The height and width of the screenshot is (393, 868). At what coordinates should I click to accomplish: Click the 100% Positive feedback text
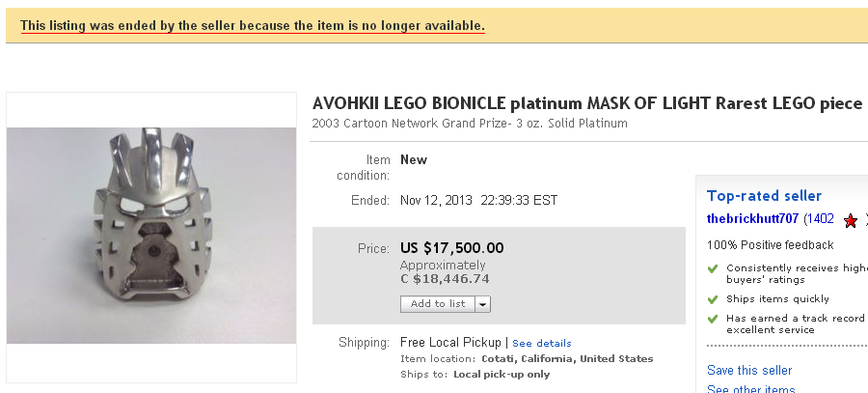[x=770, y=245]
